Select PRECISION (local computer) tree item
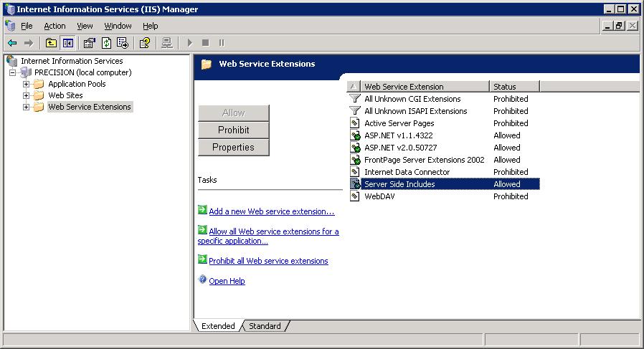The image size is (644, 349). tap(83, 72)
